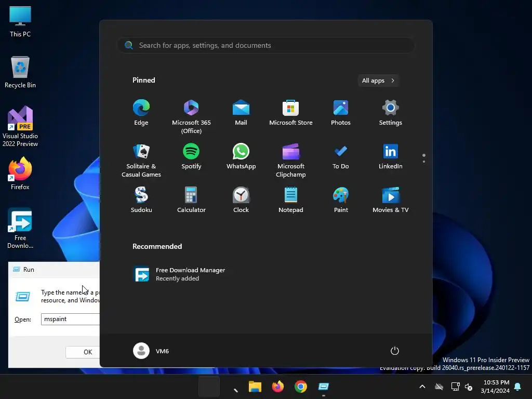Image resolution: width=532 pixels, height=399 pixels.
Task: Open Microsoft Store from pinned apps
Action: pyautogui.click(x=291, y=113)
